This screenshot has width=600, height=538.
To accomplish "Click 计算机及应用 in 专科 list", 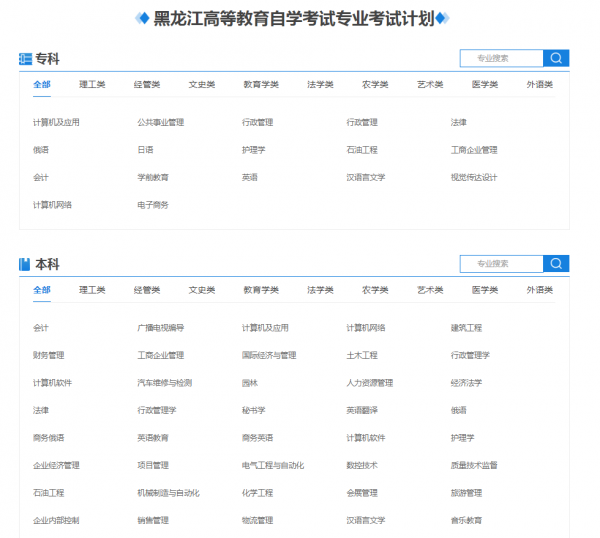I will (x=56, y=122).
